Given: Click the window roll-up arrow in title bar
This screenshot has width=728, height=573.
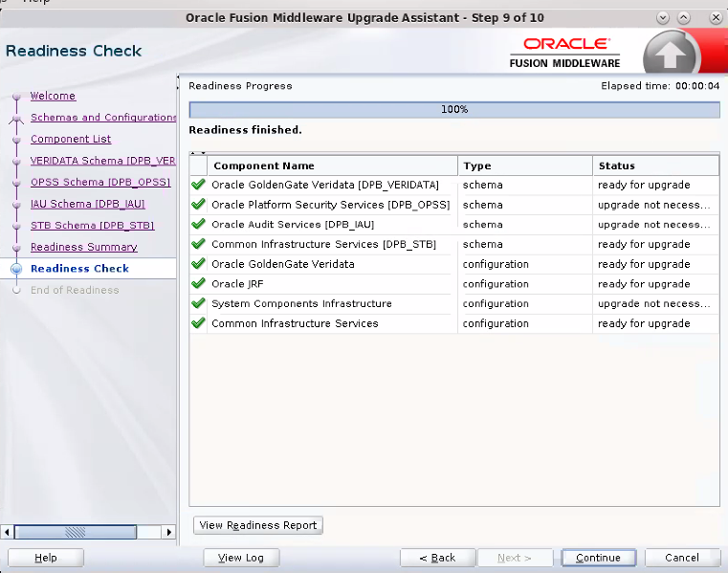Looking at the screenshot, I should [684, 17].
